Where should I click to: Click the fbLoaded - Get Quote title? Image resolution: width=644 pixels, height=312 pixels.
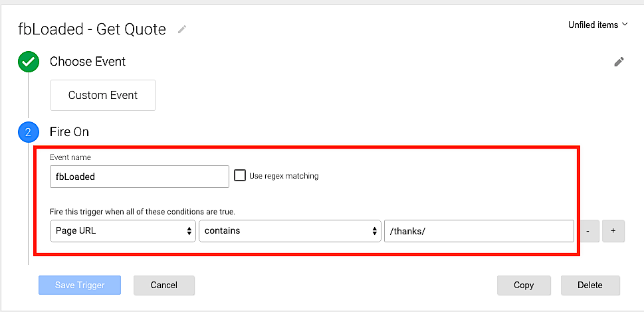[x=92, y=29]
